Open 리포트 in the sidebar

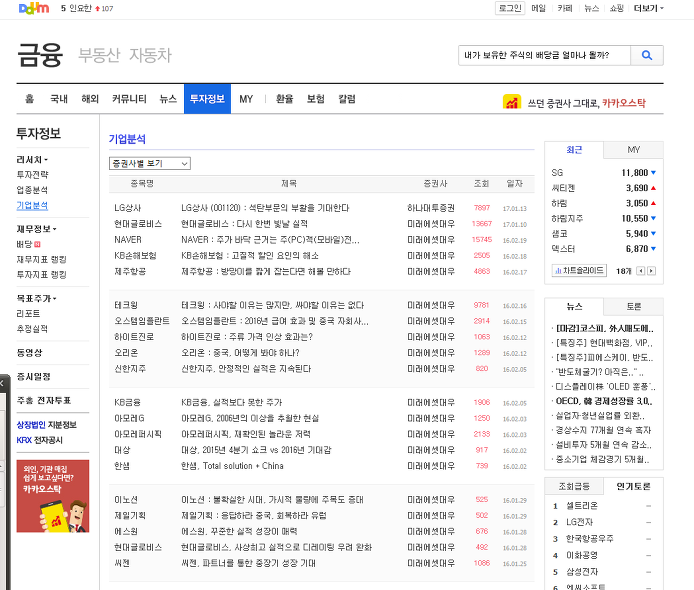click(28, 313)
